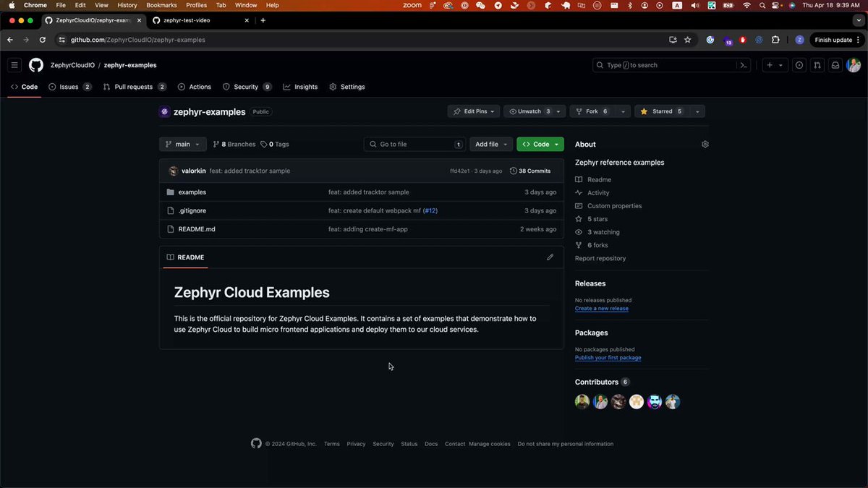Open the README.md file

[197, 229]
